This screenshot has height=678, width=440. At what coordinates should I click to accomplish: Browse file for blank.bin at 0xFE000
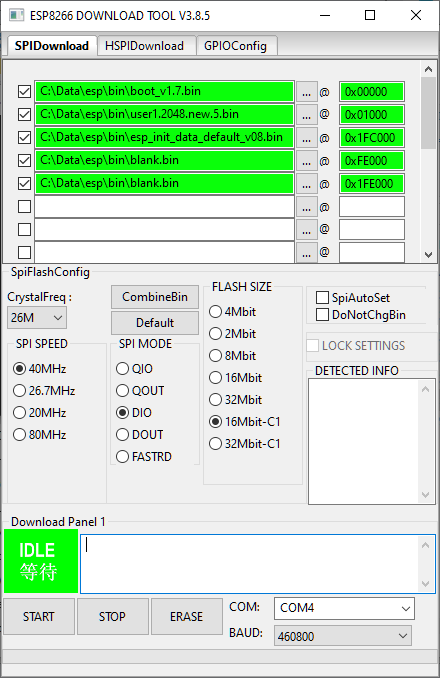click(306, 161)
